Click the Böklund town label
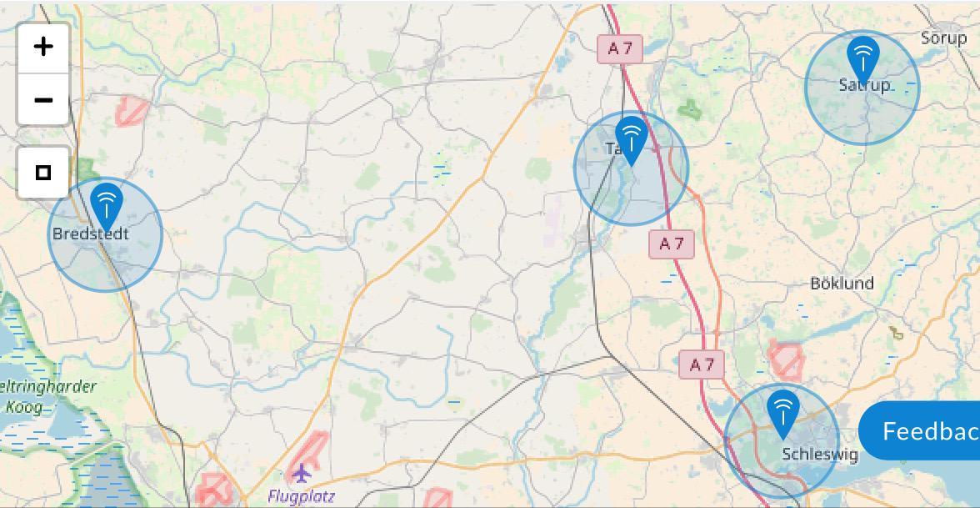This screenshot has width=980, height=508. pyautogui.click(x=842, y=284)
